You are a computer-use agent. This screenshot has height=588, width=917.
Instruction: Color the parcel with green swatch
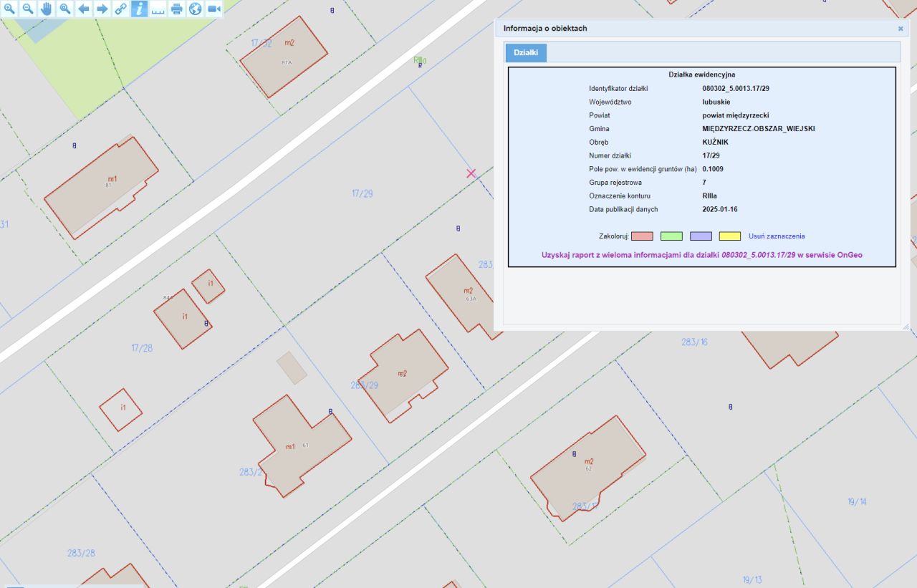point(671,236)
